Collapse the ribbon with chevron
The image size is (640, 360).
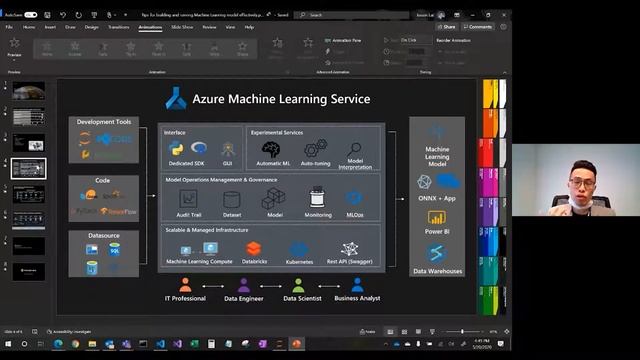click(505, 72)
